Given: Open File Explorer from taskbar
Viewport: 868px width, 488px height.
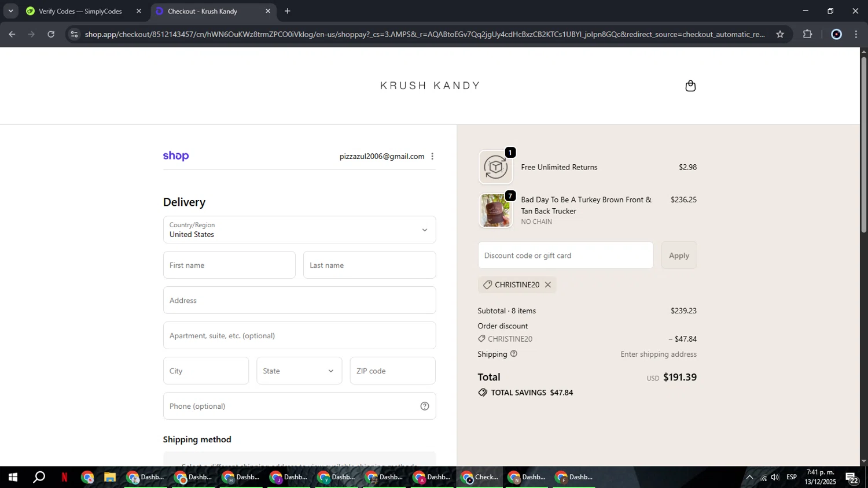Looking at the screenshot, I should 110,477.
